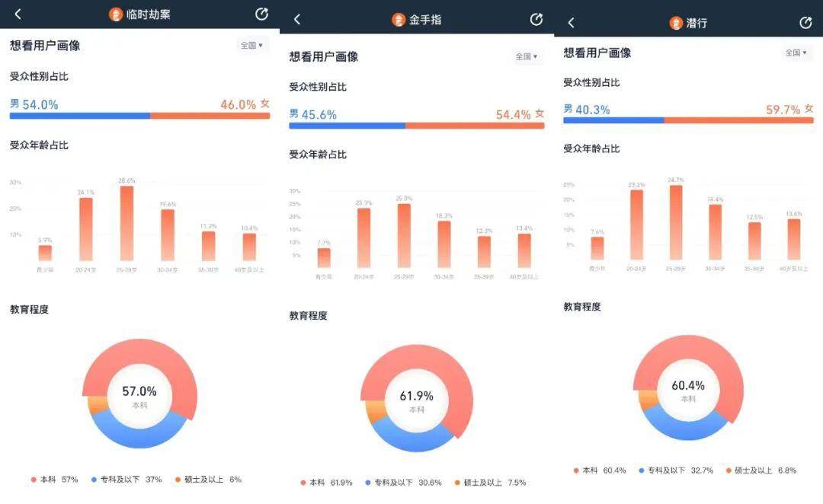Tap the back arrow on 金手指 page
Image resolution: width=823 pixels, height=504 pixels.
[297, 20]
